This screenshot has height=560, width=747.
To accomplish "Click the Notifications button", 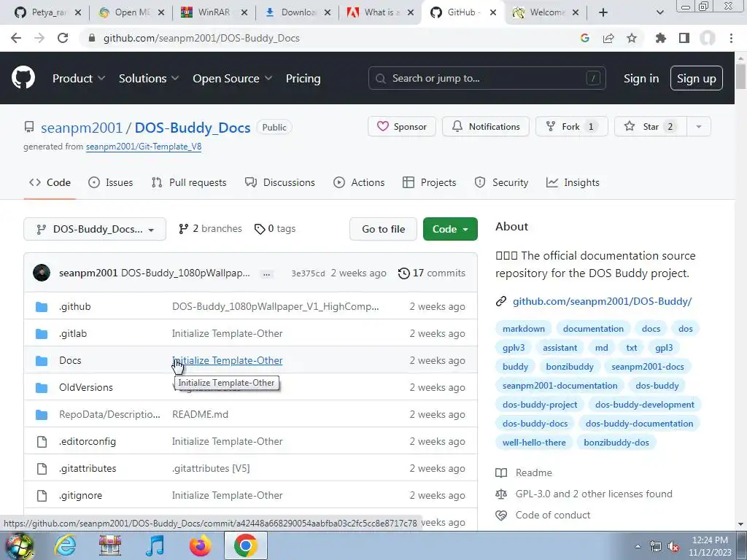I will tap(485, 127).
